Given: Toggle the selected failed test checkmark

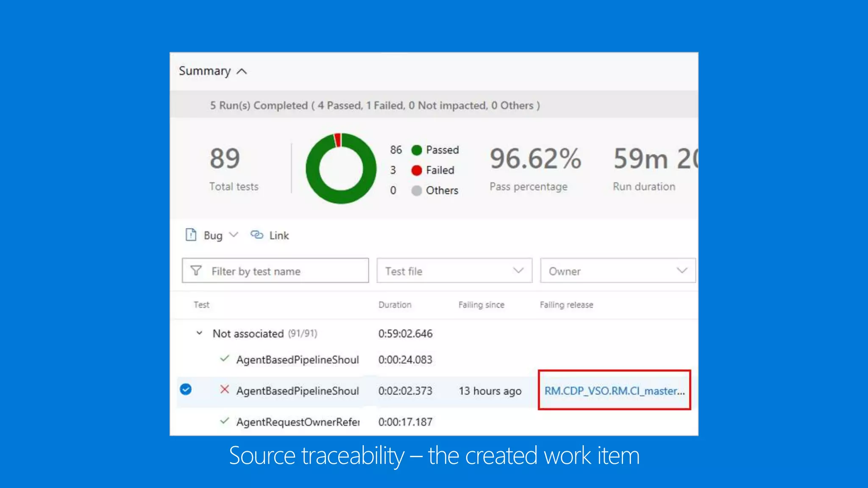Looking at the screenshot, I should point(186,389).
